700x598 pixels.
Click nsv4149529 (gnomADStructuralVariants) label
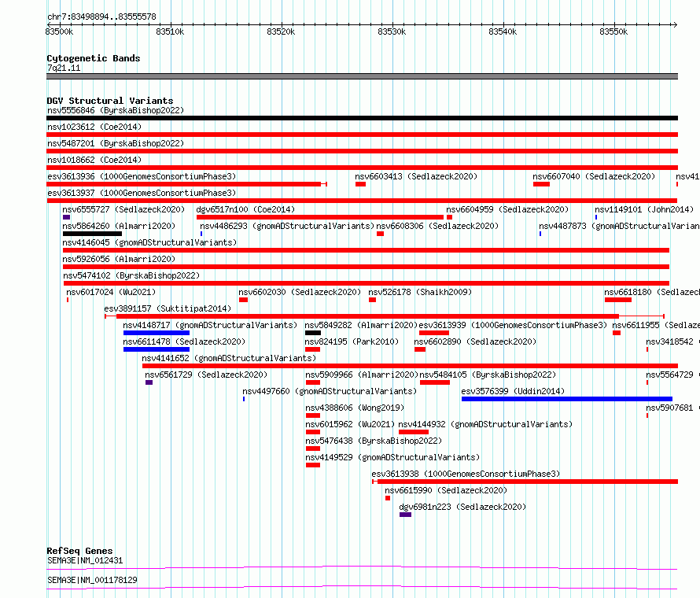tap(392, 457)
